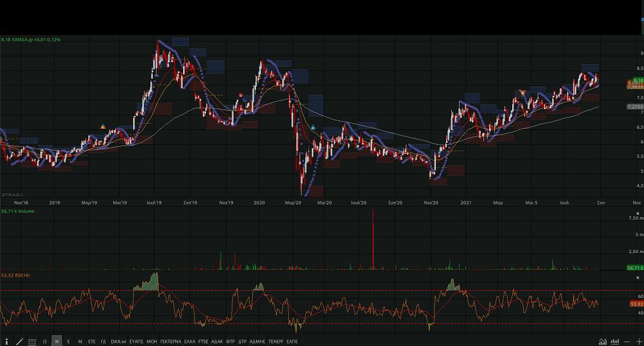Switch to the E weekly timeframe
644x346 pixels.
[68, 342]
